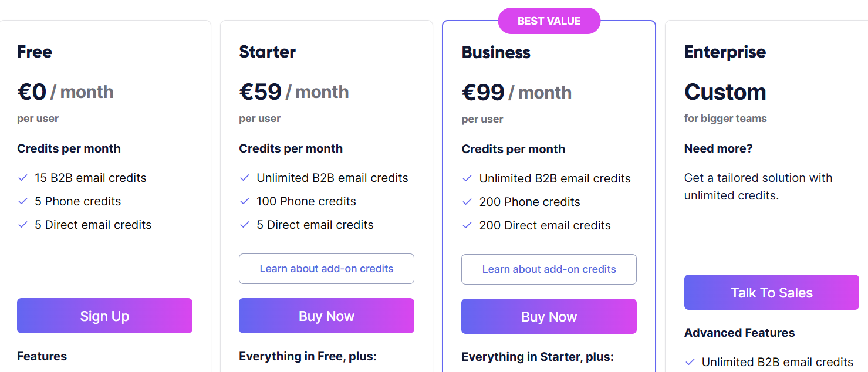Screen dimensions: 868x372
Task: Click the checkmark beside 5 Direct email credits in Starter
Action: [245, 224]
